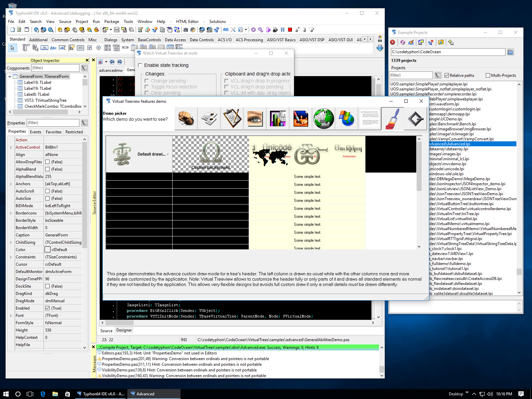Viewport: 532px width, 399px height.
Task: Open the advancedmw editor tab
Action: pos(111,70)
